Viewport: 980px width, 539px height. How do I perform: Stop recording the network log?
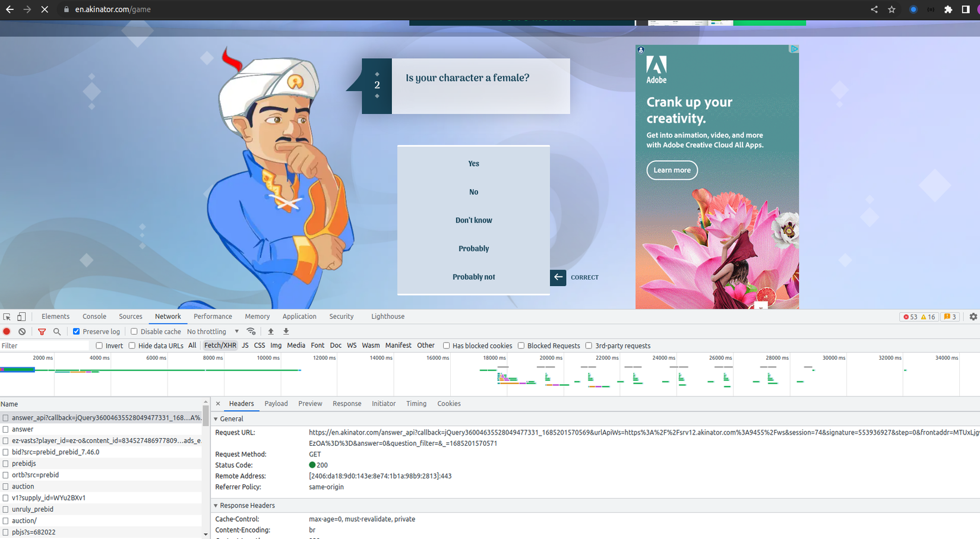click(x=7, y=332)
